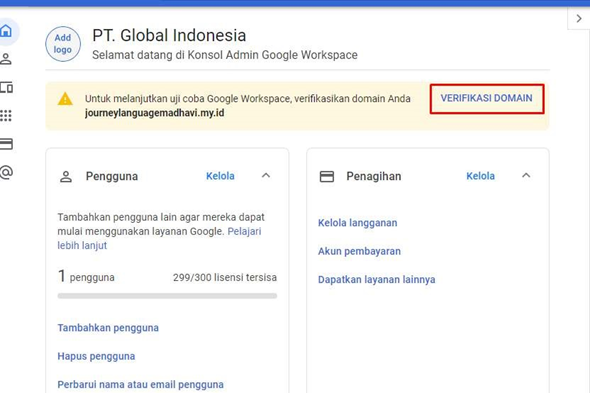590x393 pixels.
Task: Click Kelola in the Penagihan card
Action: coord(481,176)
